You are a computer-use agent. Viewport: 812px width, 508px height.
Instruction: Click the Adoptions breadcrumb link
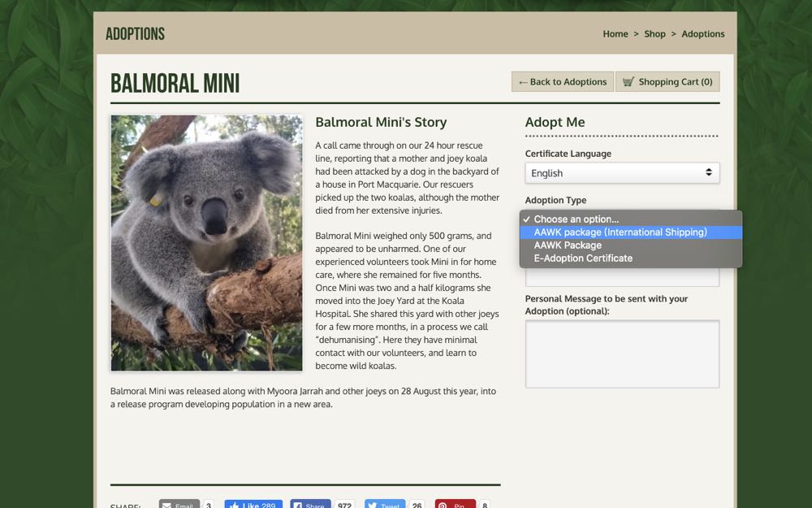pos(703,34)
